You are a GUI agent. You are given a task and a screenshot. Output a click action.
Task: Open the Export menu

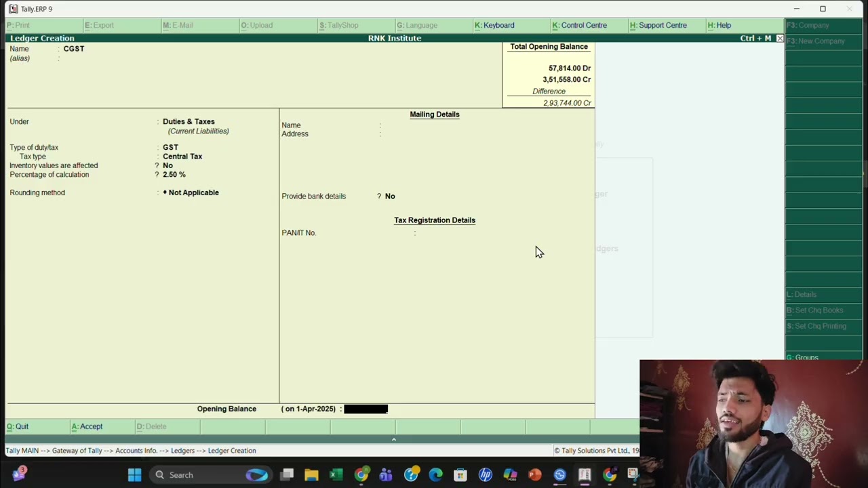(99, 25)
